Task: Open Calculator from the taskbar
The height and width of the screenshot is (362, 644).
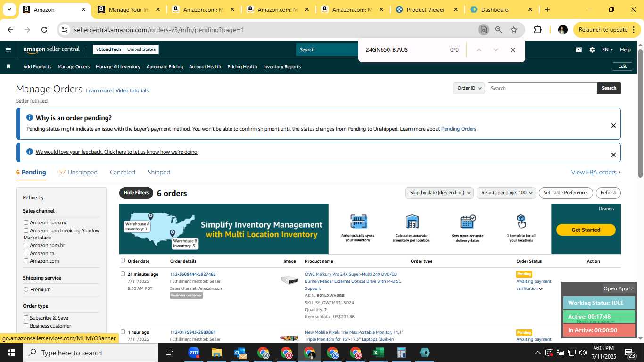Action: click(401, 353)
